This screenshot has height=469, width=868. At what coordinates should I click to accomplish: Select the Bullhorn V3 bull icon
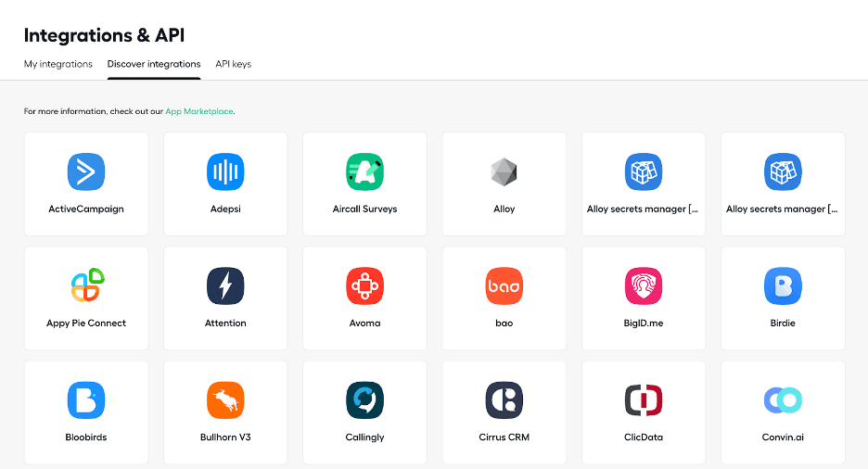coord(225,399)
